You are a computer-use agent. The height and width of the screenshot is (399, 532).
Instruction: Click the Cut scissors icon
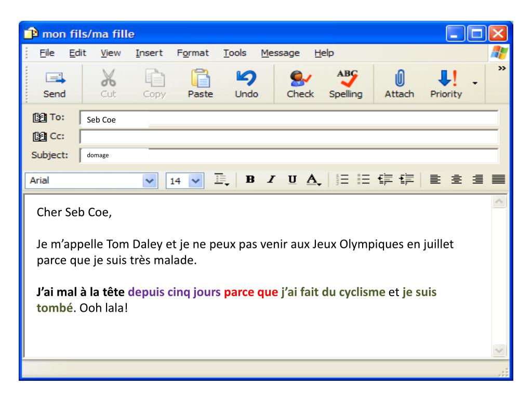[108, 78]
